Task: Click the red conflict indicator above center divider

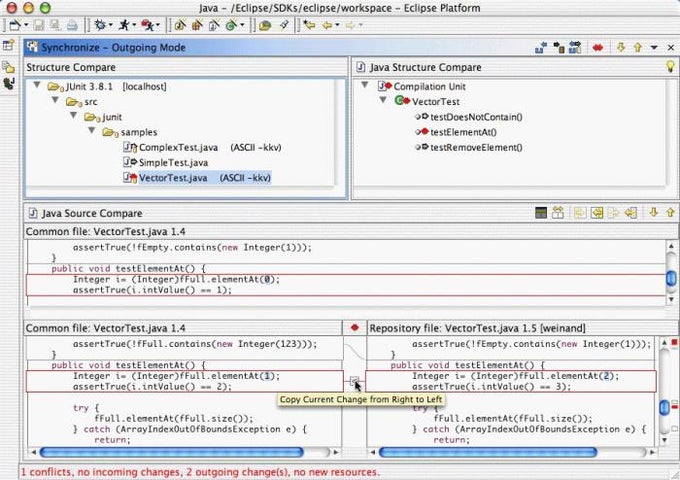Action: (x=355, y=327)
